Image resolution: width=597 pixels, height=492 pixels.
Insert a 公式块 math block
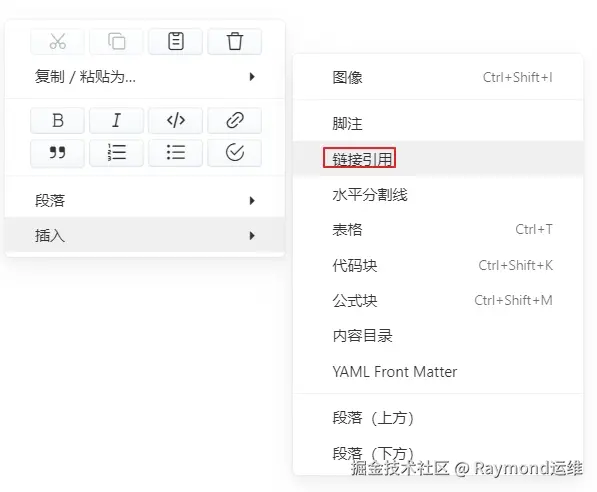438,300
